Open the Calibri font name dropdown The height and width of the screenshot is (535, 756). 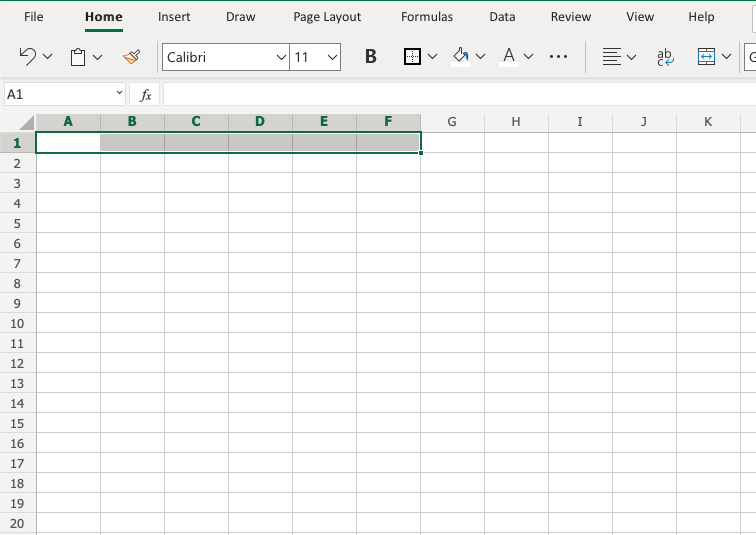click(x=281, y=57)
